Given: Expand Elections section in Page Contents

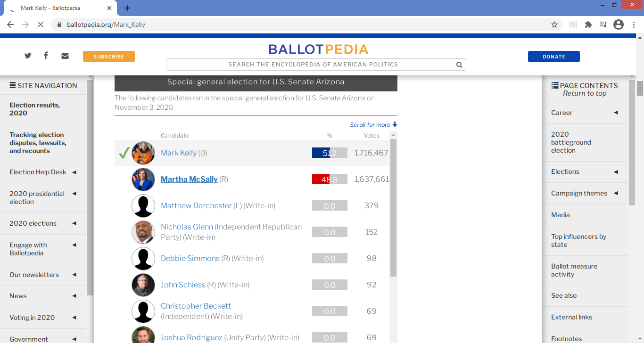Looking at the screenshot, I should tap(616, 172).
